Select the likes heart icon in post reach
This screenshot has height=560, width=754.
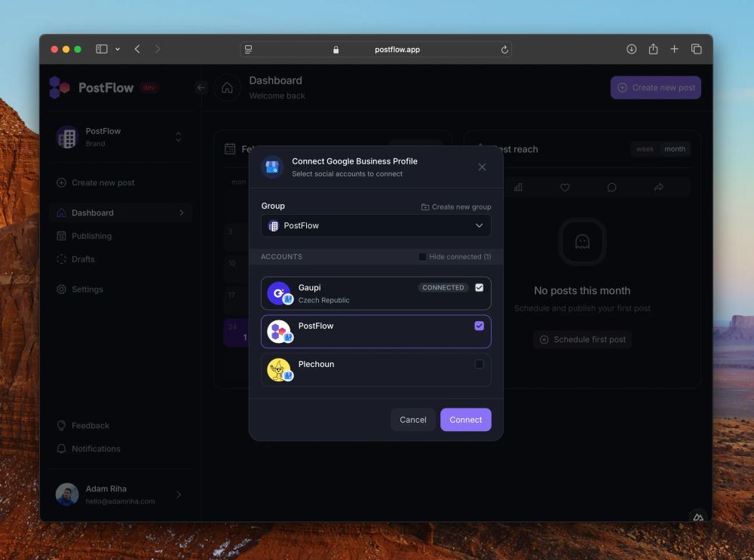[565, 187]
